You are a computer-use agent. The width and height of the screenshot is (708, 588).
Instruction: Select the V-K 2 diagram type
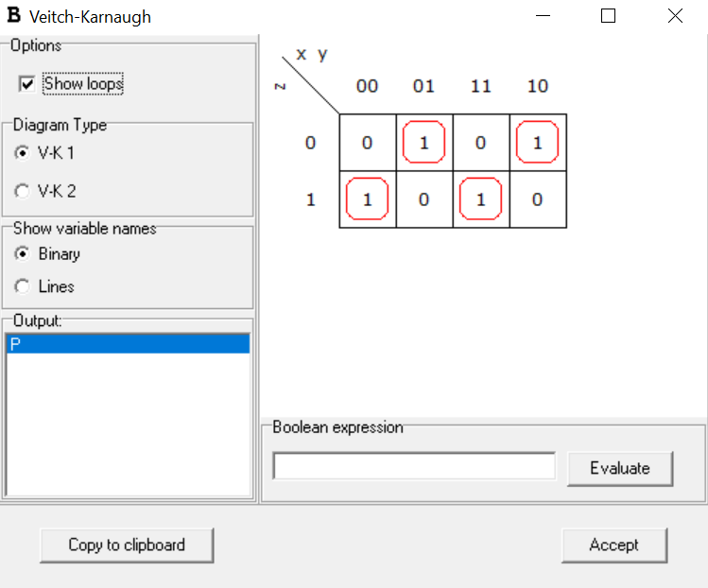(x=23, y=191)
